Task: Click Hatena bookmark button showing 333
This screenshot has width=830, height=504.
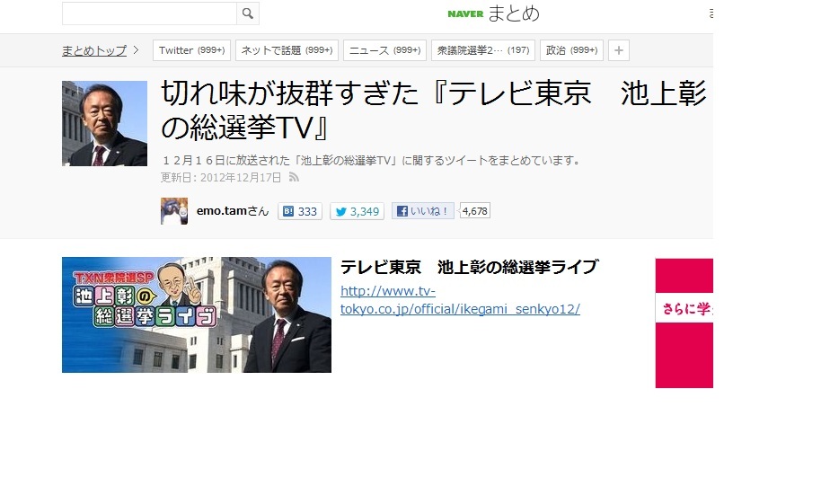Action: (300, 211)
